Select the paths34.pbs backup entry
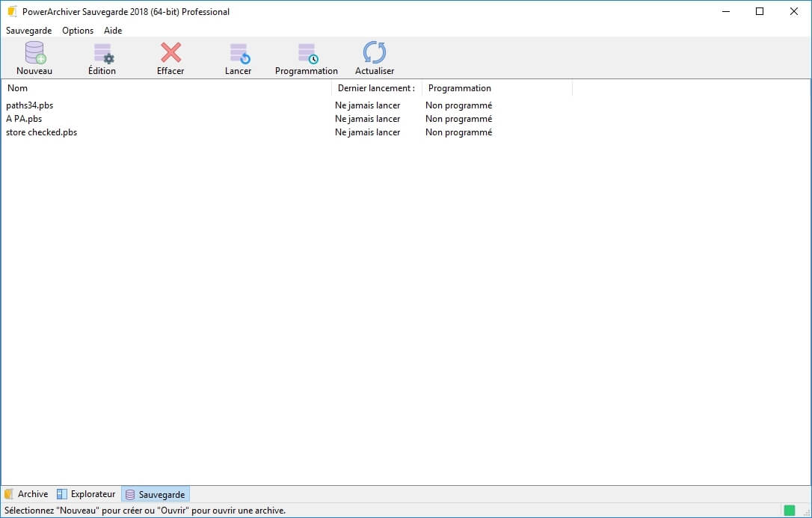 coord(30,105)
